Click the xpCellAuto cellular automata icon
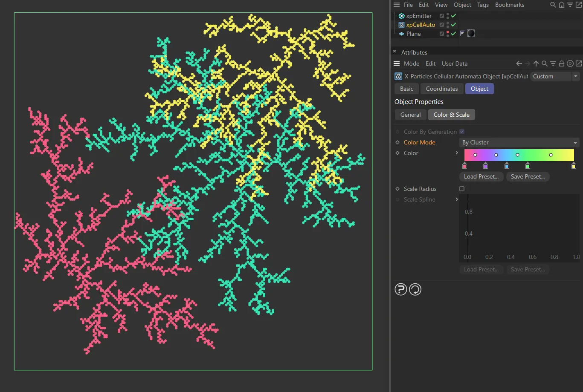 [x=401, y=25]
